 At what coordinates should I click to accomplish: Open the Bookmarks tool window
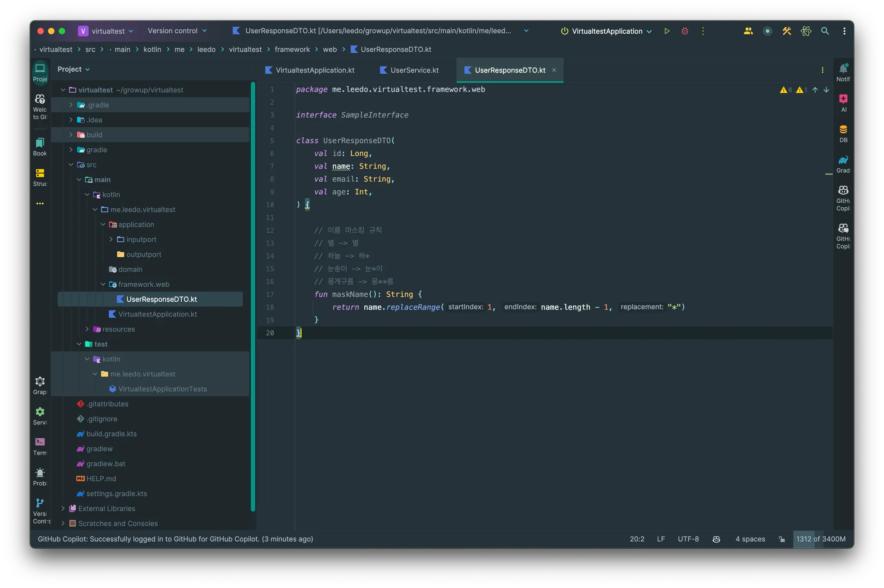40,146
